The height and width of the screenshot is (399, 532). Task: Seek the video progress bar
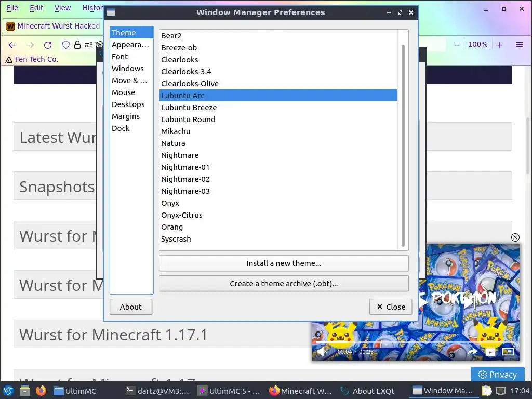click(415, 342)
